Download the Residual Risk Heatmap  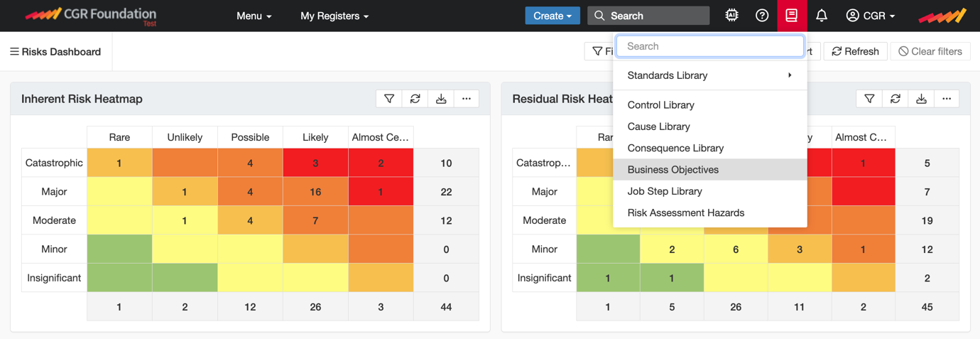pyautogui.click(x=921, y=99)
